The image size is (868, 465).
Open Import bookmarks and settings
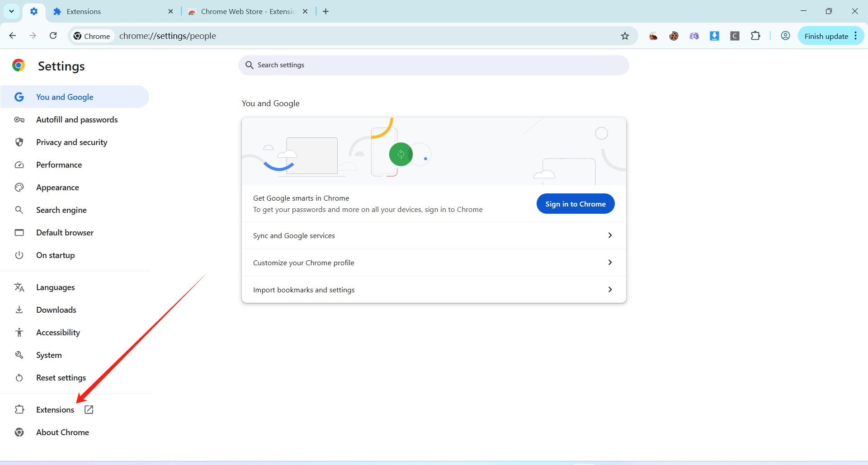pos(434,290)
